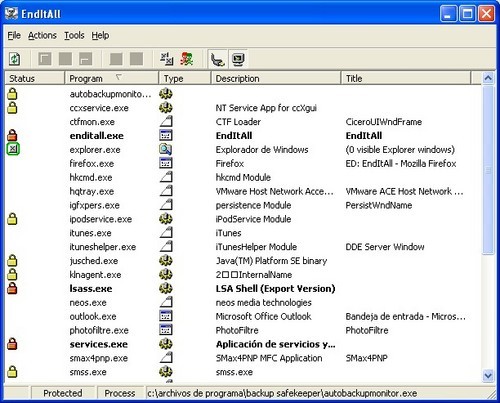Click the gear type icon of ccxservice.exe

(166, 108)
